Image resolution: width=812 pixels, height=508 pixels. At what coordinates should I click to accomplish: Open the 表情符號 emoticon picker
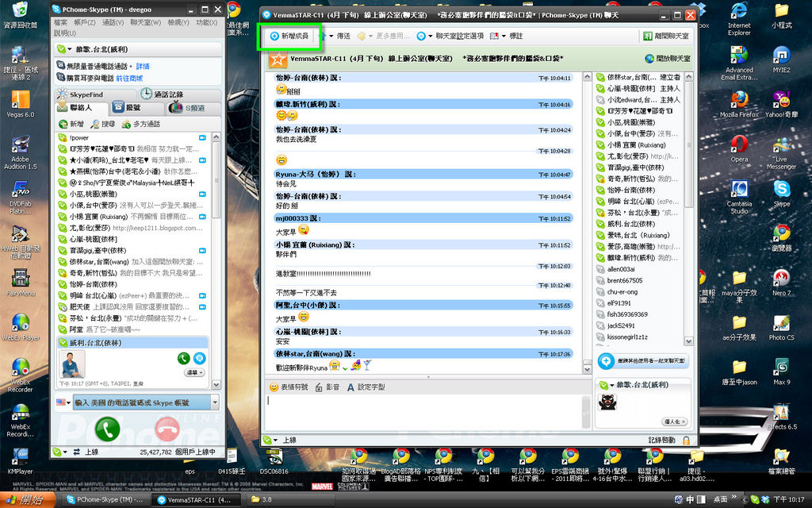click(289, 387)
